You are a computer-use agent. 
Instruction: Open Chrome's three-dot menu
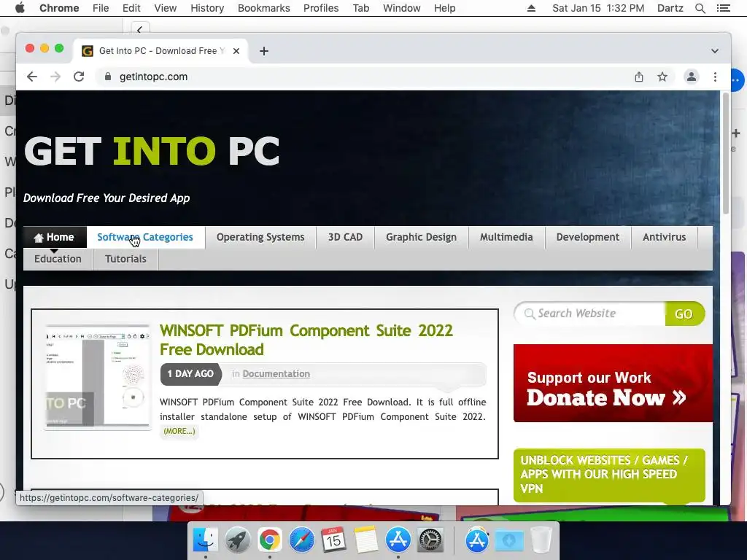tap(715, 77)
